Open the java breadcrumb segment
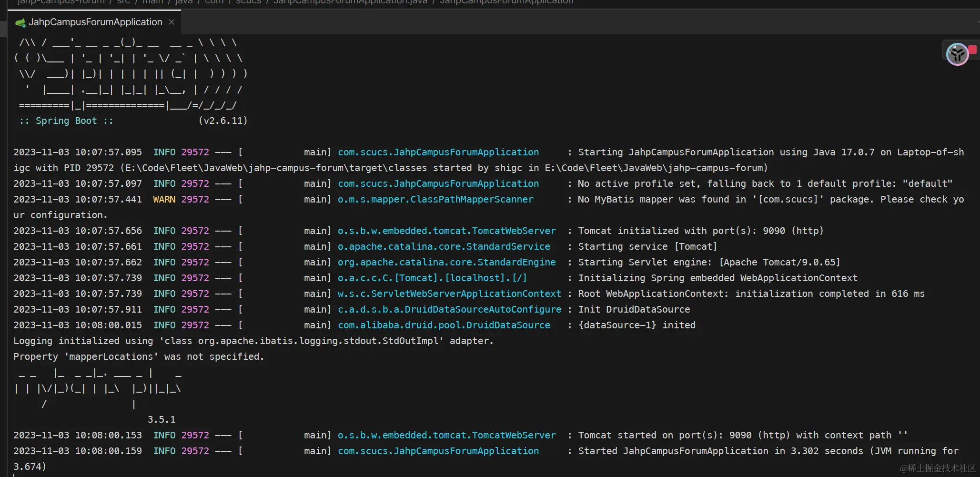 click(x=183, y=2)
